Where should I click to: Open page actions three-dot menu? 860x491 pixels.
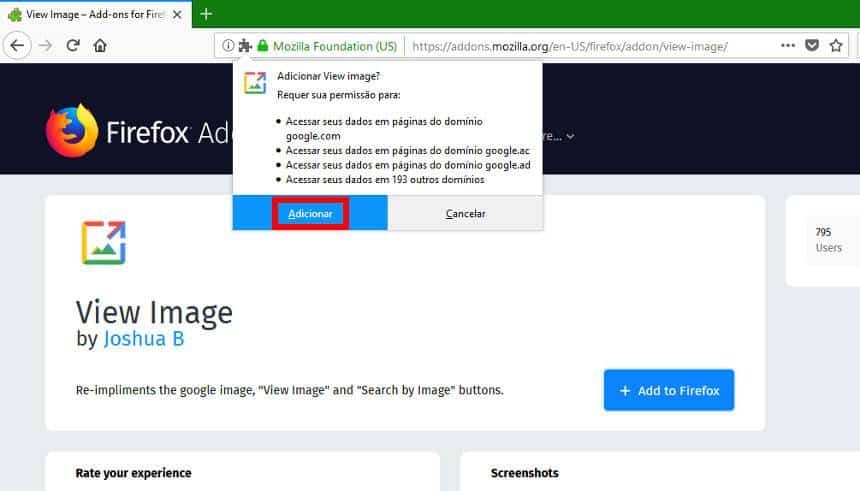coord(788,45)
